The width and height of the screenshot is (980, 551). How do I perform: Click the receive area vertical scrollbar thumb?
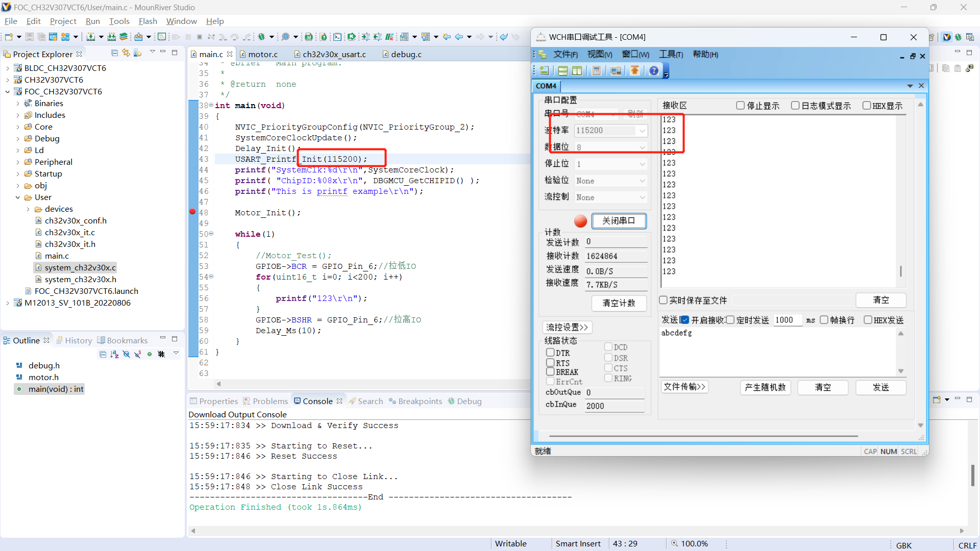point(901,271)
